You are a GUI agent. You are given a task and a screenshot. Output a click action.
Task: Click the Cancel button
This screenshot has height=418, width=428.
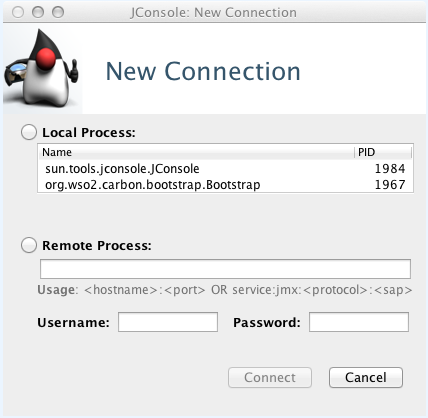point(366,377)
